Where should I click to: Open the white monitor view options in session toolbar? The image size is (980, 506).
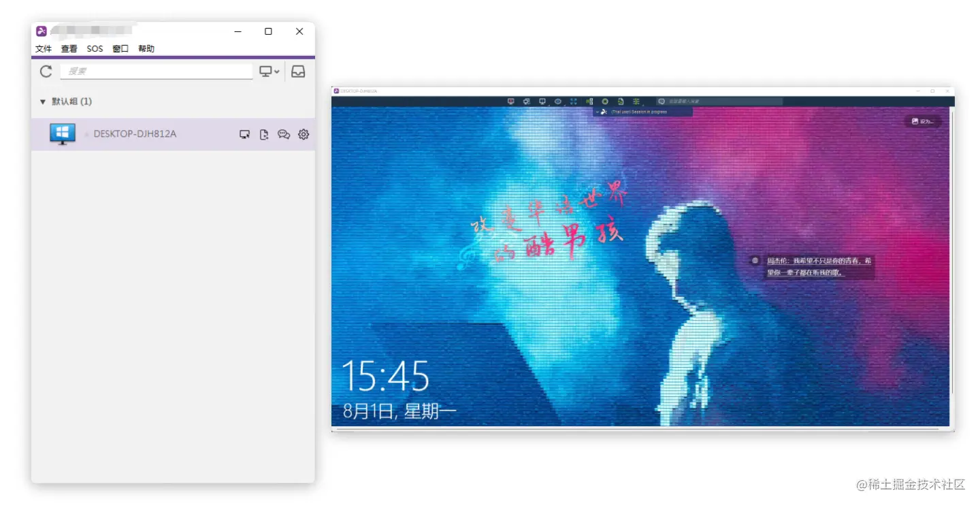pyautogui.click(x=542, y=101)
